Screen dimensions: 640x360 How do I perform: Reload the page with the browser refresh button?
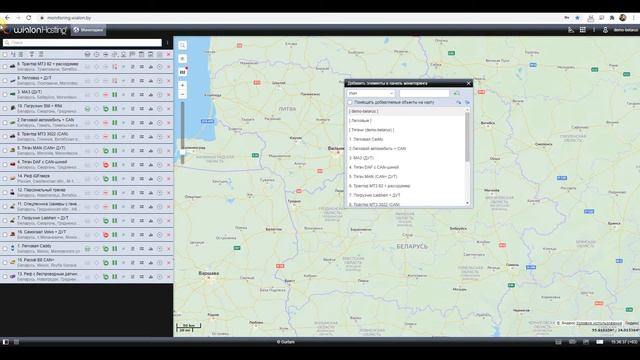coord(29,18)
